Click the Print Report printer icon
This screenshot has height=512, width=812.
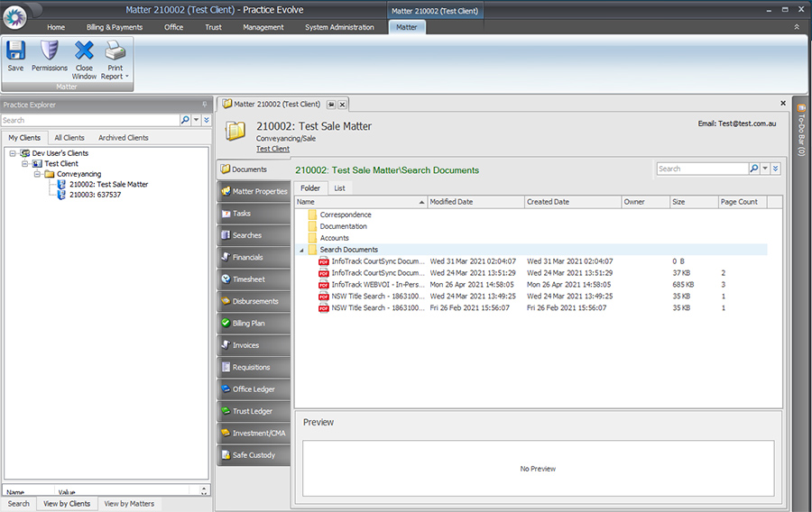115,50
